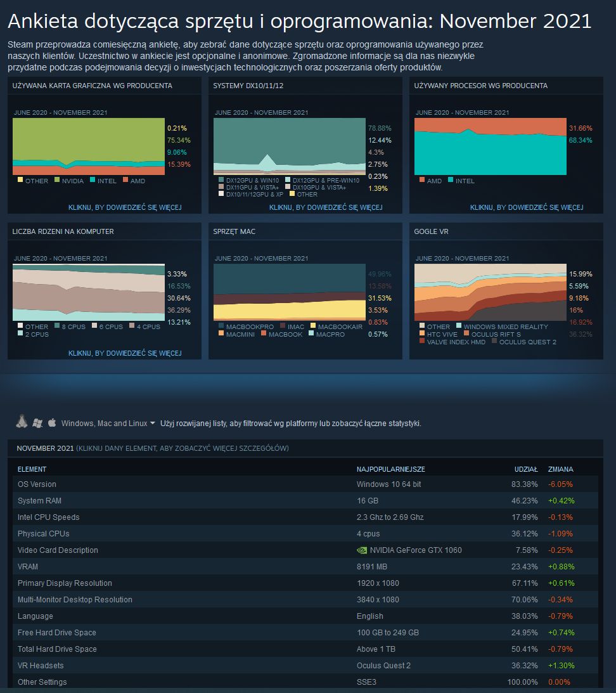Click the Apple logo platform icon

52,422
